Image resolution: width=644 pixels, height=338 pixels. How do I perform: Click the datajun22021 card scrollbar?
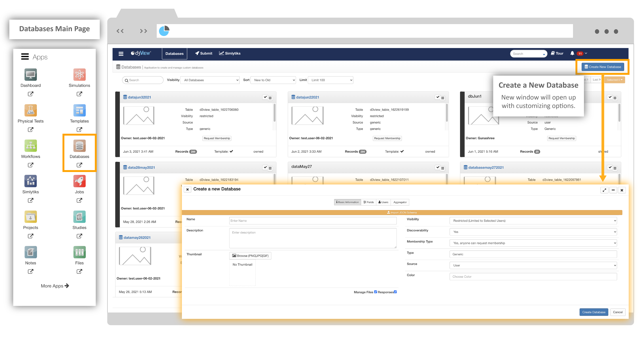click(x=447, y=113)
